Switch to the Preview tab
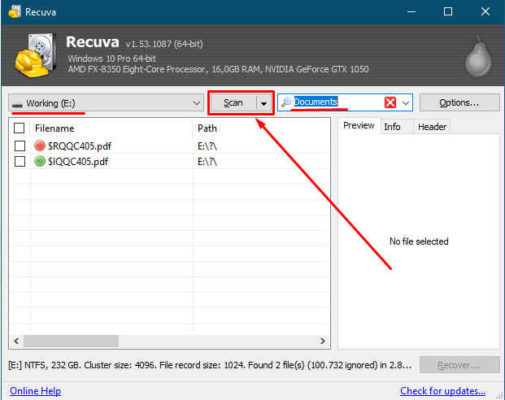The height and width of the screenshot is (400, 505). pos(359,126)
